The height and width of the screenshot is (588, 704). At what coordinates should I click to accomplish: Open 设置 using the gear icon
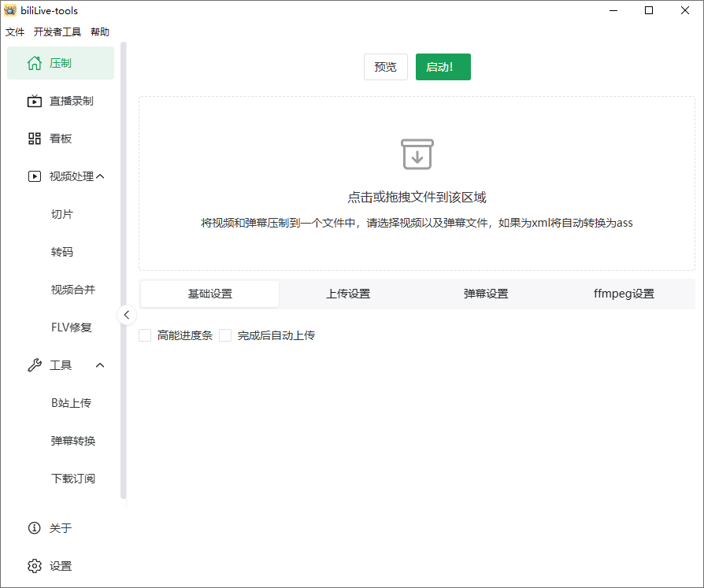click(x=35, y=566)
